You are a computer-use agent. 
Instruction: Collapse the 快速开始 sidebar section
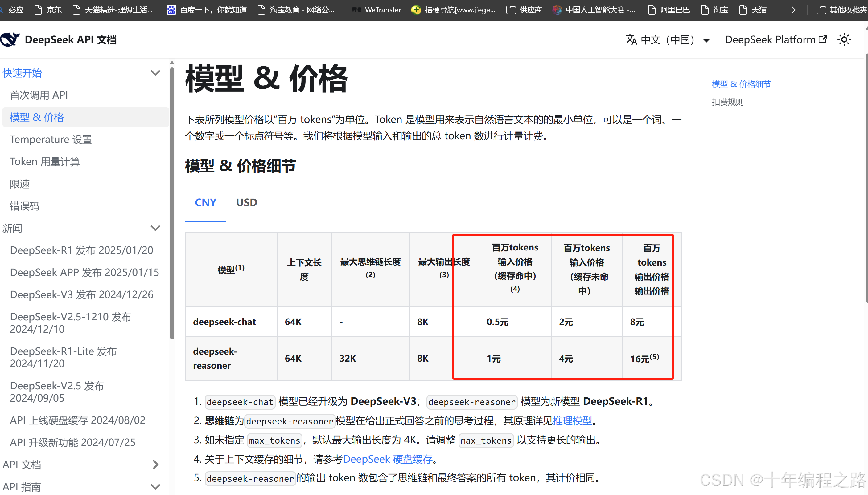pyautogui.click(x=155, y=73)
